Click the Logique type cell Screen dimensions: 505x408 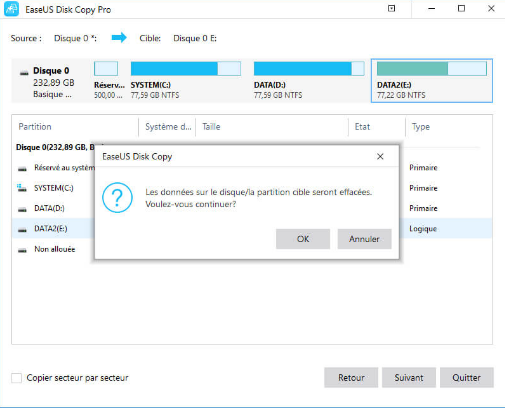423,229
